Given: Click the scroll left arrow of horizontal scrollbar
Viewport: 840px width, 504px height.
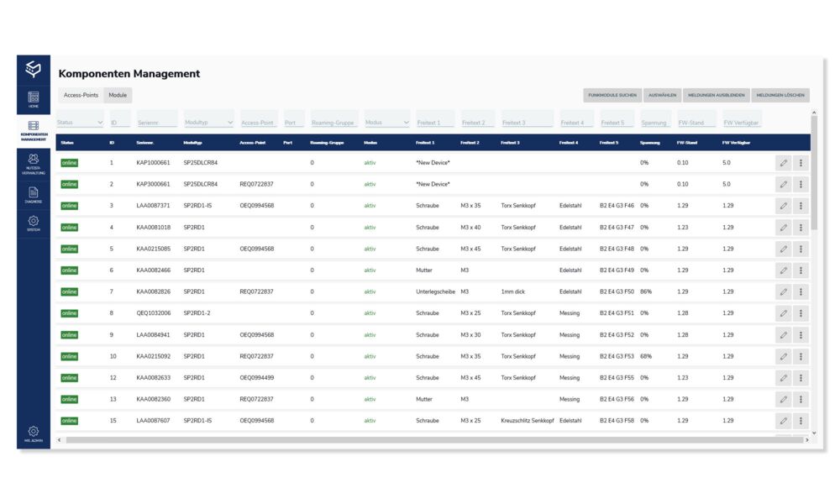Looking at the screenshot, I should (x=60, y=440).
